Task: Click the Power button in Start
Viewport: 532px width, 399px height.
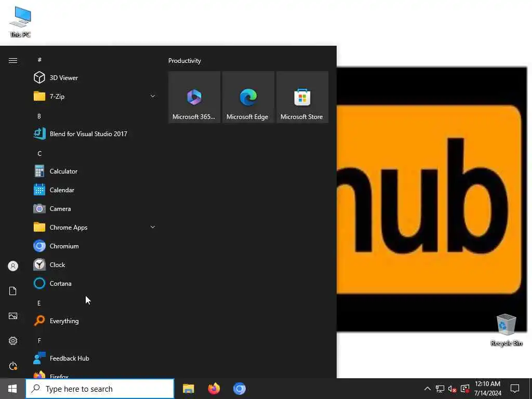Action: pyautogui.click(x=13, y=366)
